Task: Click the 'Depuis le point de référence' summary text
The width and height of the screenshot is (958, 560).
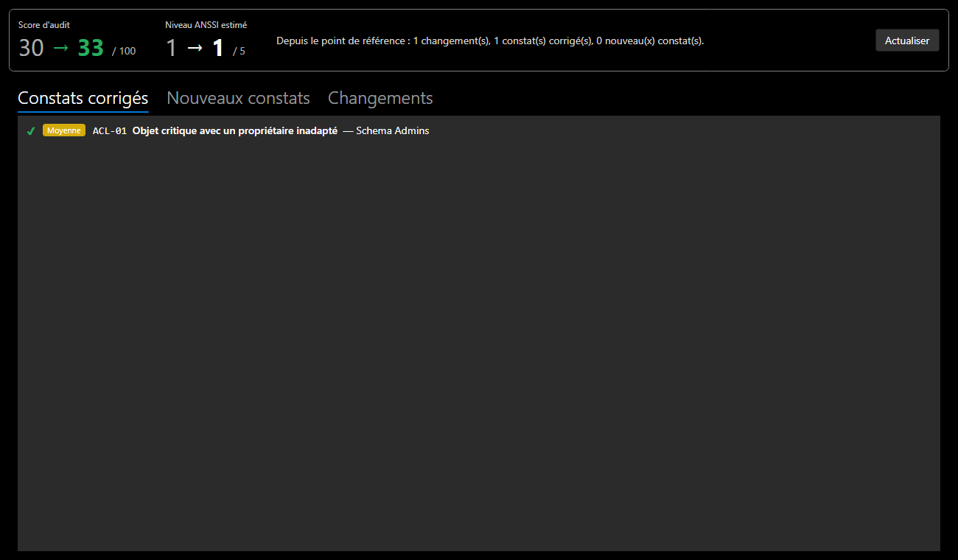Action: 490,41
